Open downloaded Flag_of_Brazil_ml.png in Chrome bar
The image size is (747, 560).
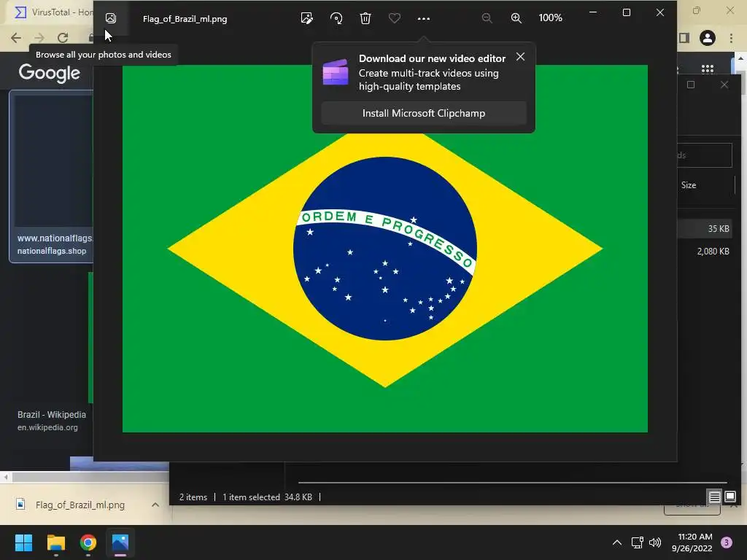coord(80,505)
